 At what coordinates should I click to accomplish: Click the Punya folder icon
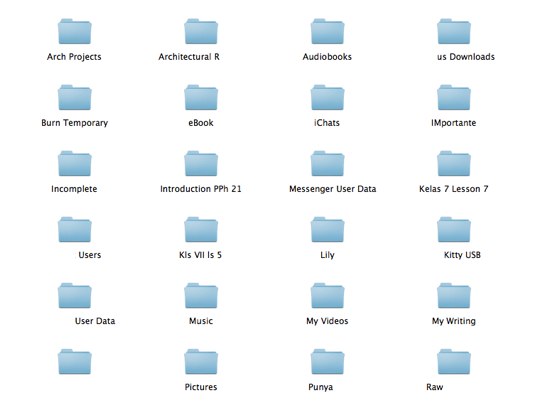click(327, 362)
